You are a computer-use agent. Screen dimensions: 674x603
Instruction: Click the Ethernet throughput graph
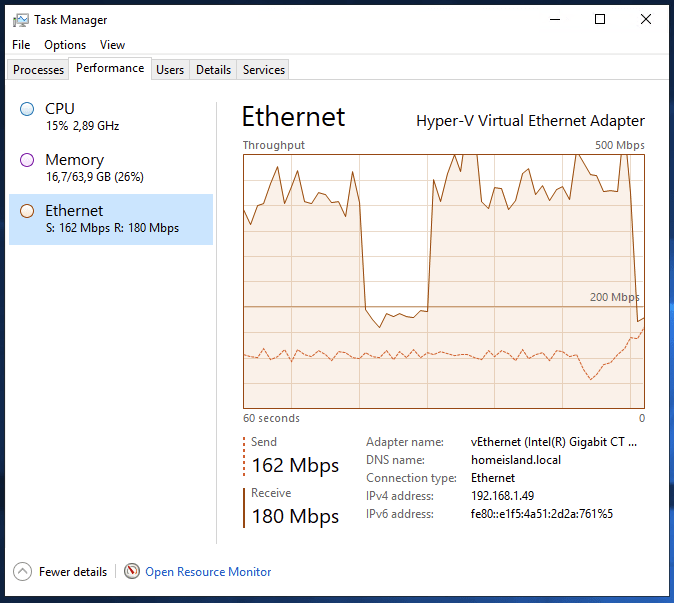[x=444, y=280]
